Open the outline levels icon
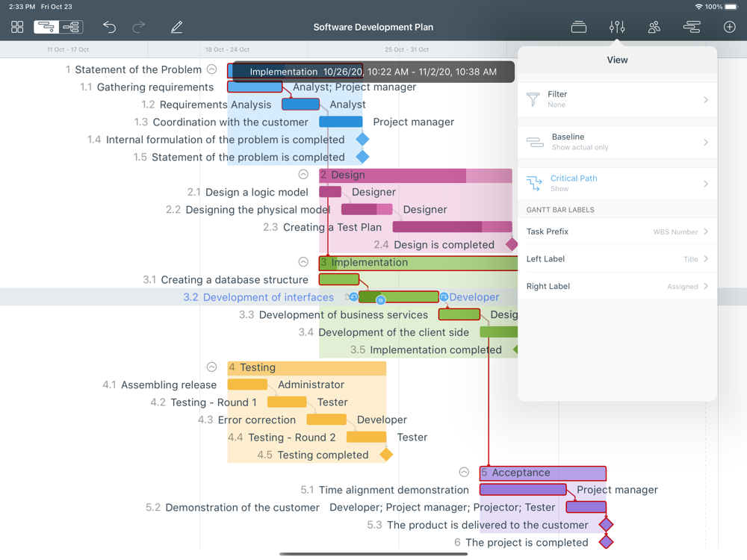This screenshot has width=747, height=560. 692,27
